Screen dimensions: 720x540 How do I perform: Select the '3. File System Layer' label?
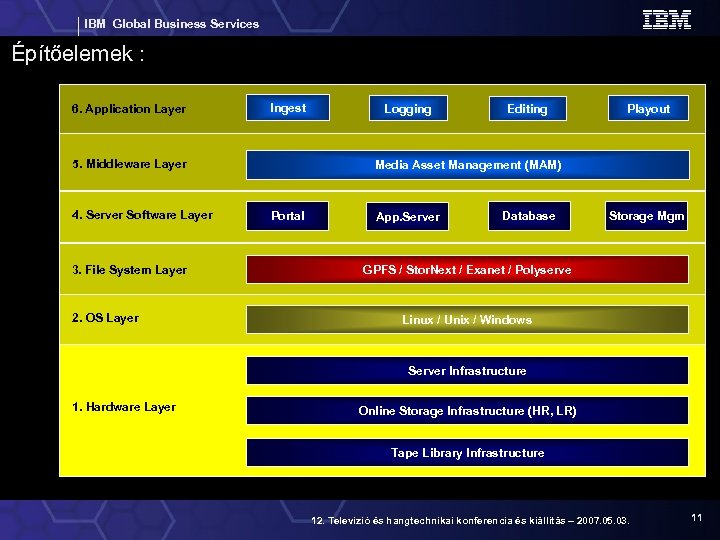129,270
